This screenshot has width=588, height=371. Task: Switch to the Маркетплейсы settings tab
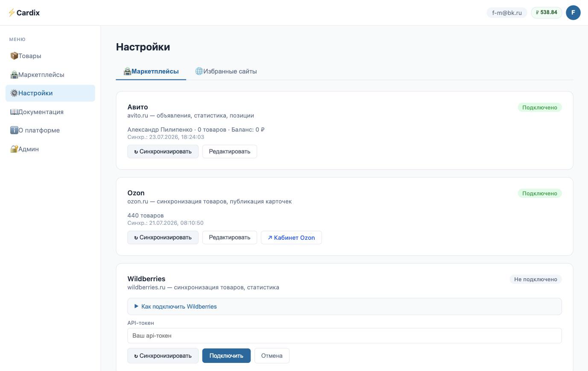pos(151,71)
